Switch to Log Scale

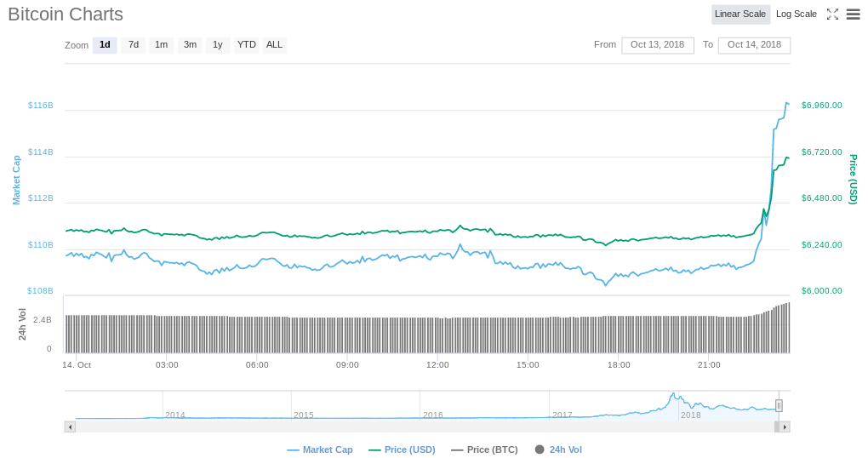click(796, 14)
